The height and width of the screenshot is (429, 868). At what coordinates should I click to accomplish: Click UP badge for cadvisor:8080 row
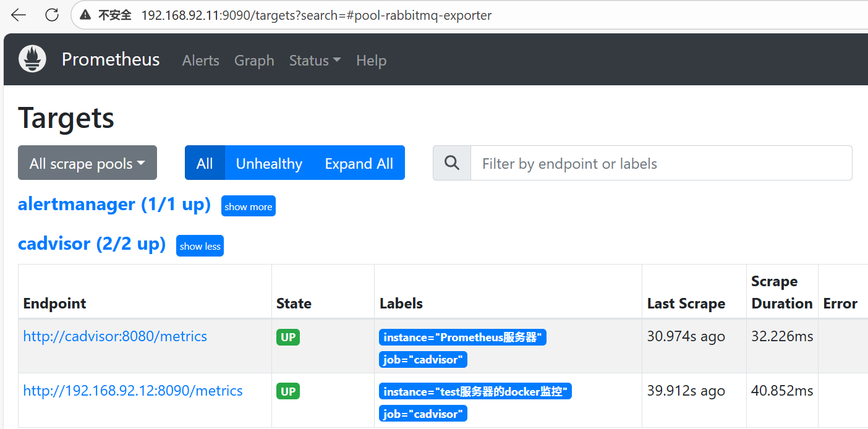click(x=288, y=338)
